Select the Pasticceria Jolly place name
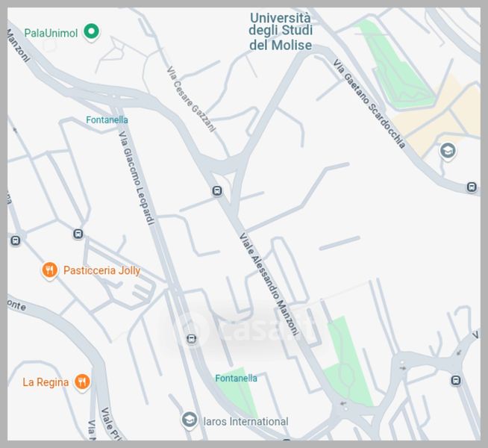 [x=101, y=270]
